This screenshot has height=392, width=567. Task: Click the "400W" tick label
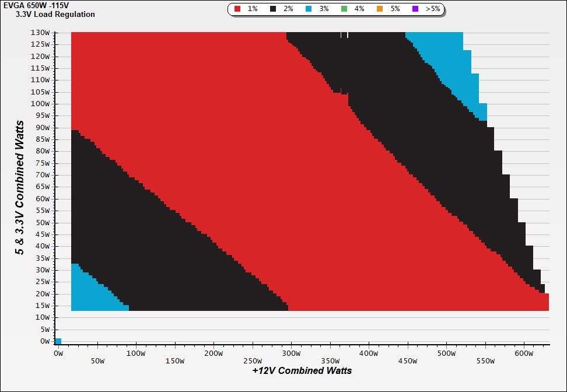369,353
